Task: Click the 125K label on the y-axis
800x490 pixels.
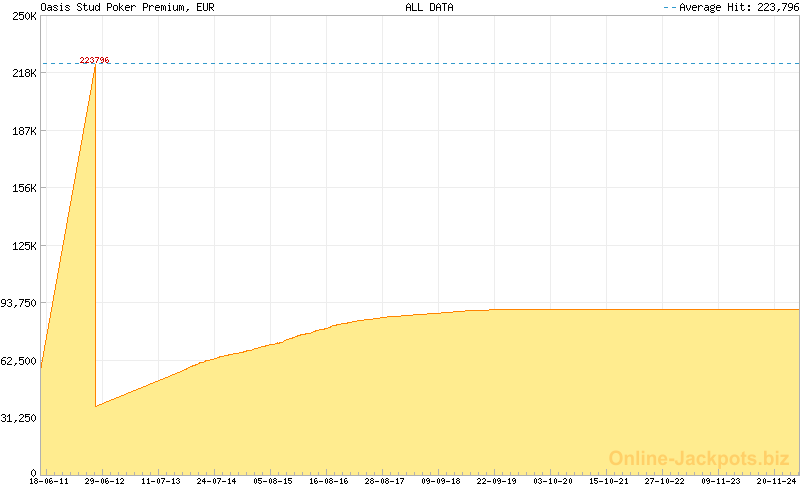Action: point(23,246)
